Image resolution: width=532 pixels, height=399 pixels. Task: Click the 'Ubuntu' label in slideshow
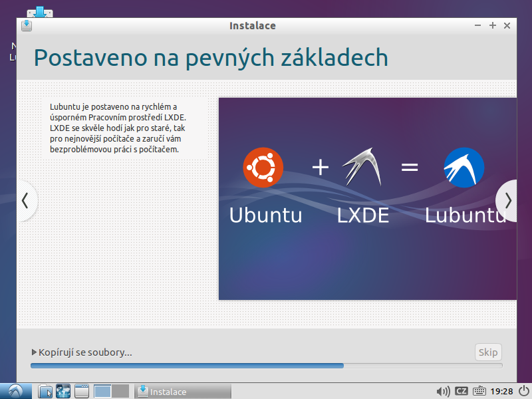pyautogui.click(x=265, y=215)
